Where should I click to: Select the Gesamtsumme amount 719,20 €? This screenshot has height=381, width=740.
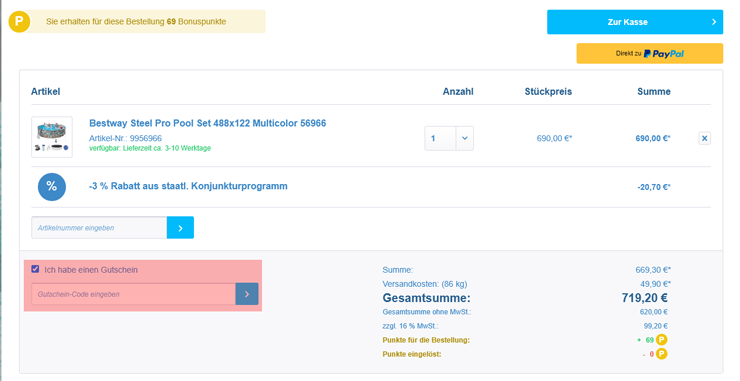[x=645, y=298]
